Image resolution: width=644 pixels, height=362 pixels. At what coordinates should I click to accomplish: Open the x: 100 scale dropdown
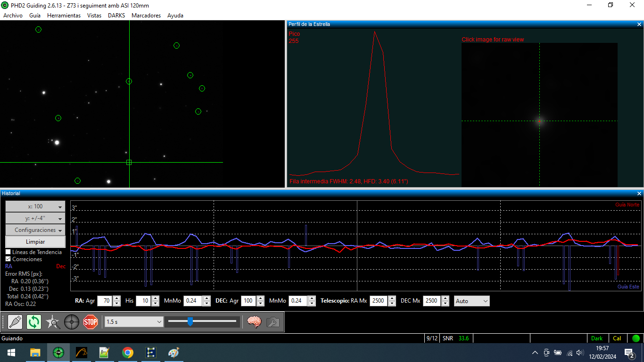(35, 206)
